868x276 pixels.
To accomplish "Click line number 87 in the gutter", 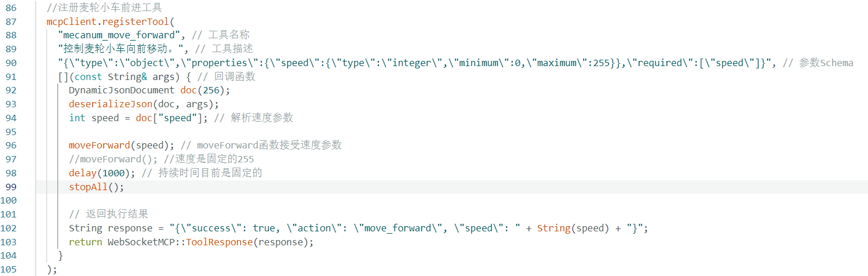I will point(11,21).
